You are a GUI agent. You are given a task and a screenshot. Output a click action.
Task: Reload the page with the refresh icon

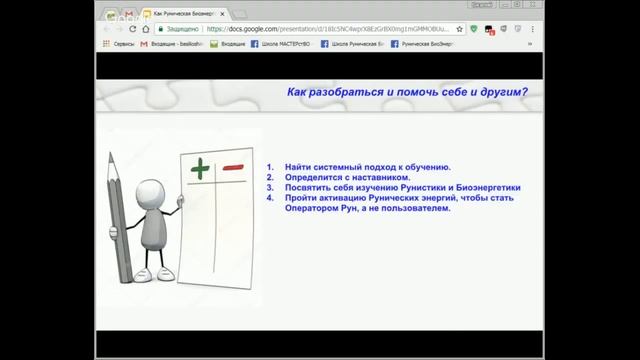(x=132, y=29)
